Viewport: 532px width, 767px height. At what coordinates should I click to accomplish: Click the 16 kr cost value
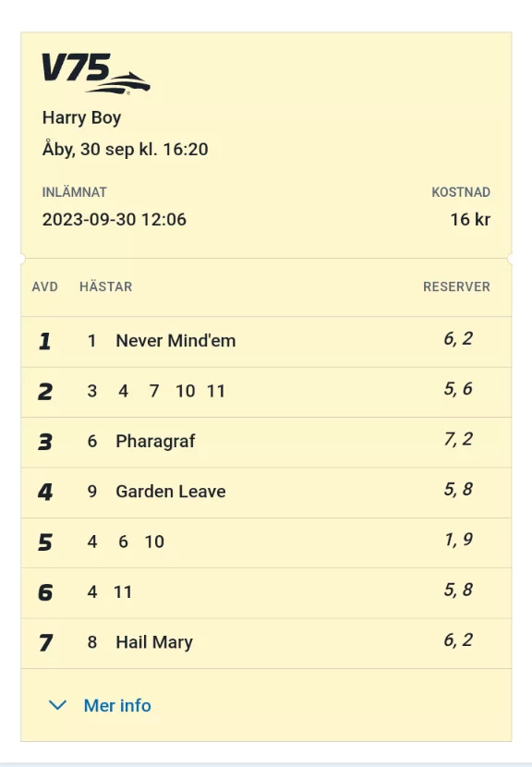[x=470, y=220]
